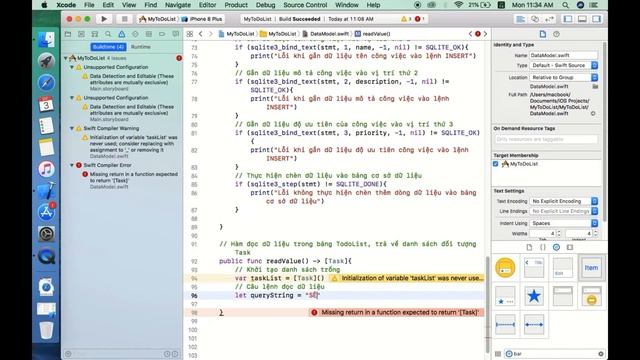Switch to the Runtime tab

tap(140, 47)
